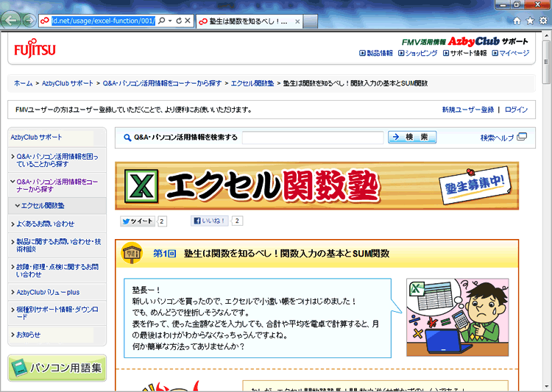Go back with the browser back arrow

pyautogui.click(x=10, y=21)
